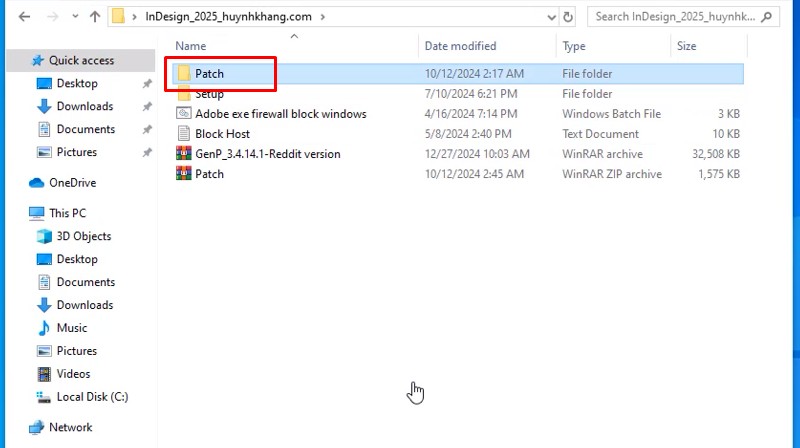Click the pin icon beside pinned Downloads
Screen dimensions: 800x448
(147, 107)
